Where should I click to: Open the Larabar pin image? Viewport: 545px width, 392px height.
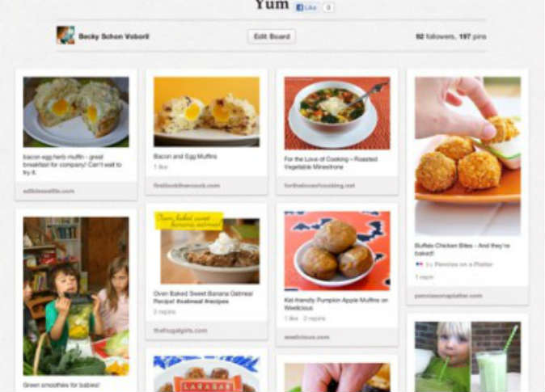pyautogui.click(x=206, y=374)
